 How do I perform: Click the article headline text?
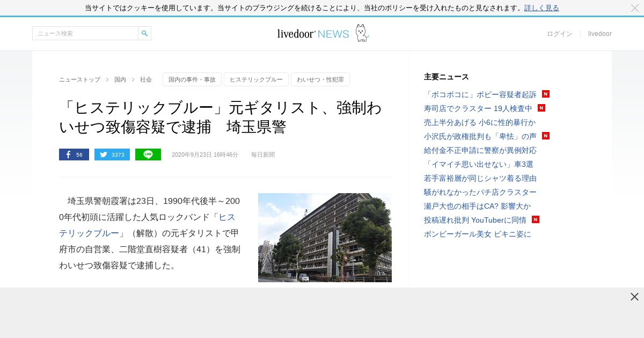click(221, 117)
